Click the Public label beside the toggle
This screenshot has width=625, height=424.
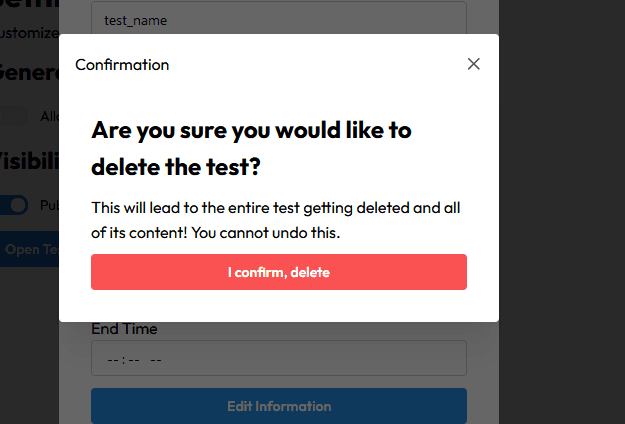(x=49, y=204)
